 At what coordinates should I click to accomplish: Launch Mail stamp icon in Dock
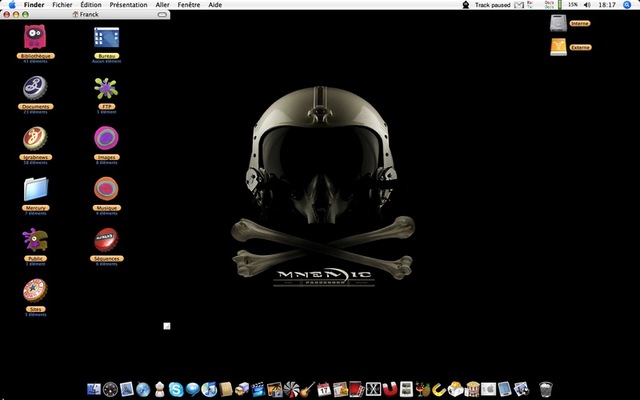(x=127, y=389)
